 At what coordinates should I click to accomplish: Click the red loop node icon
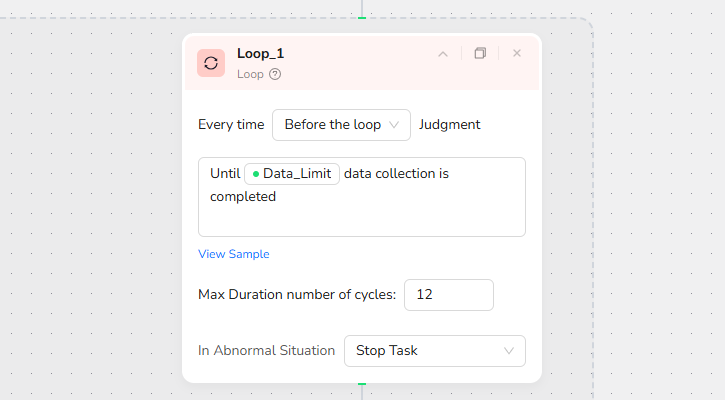pos(211,63)
